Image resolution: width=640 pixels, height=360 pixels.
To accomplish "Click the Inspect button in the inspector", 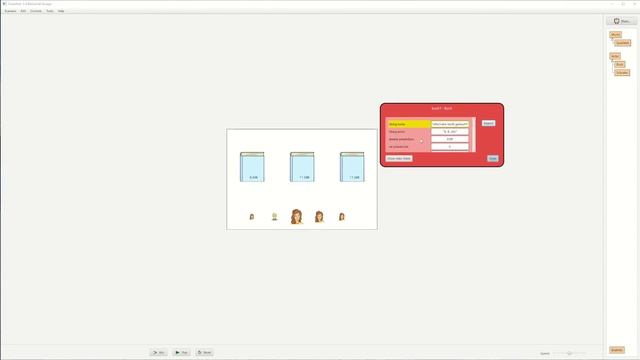I will tap(488, 123).
